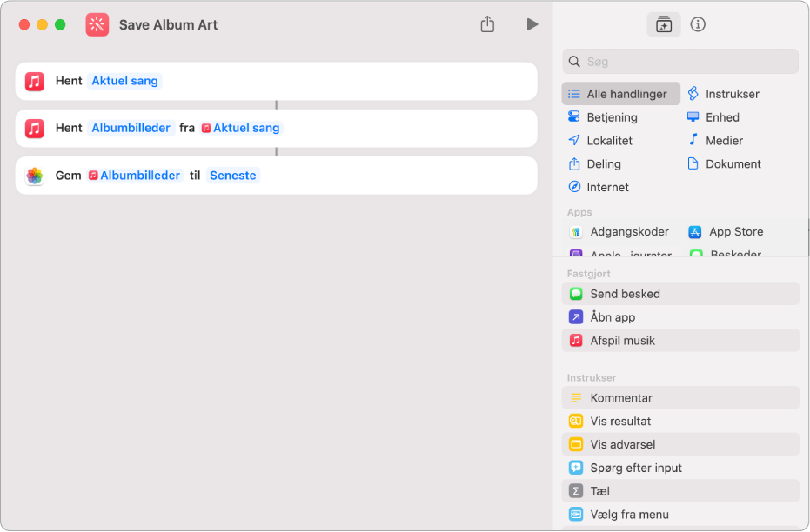This screenshot has width=810, height=532.
Task: Choose the Vælg fra menu action
Action: pyautogui.click(x=680, y=515)
